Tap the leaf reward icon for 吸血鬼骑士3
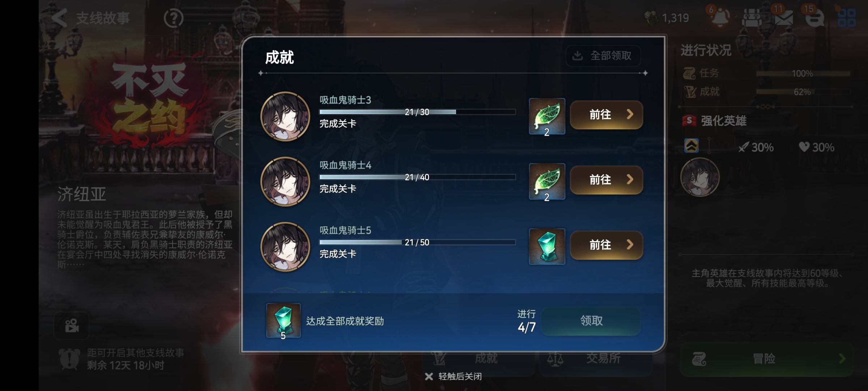 (547, 116)
